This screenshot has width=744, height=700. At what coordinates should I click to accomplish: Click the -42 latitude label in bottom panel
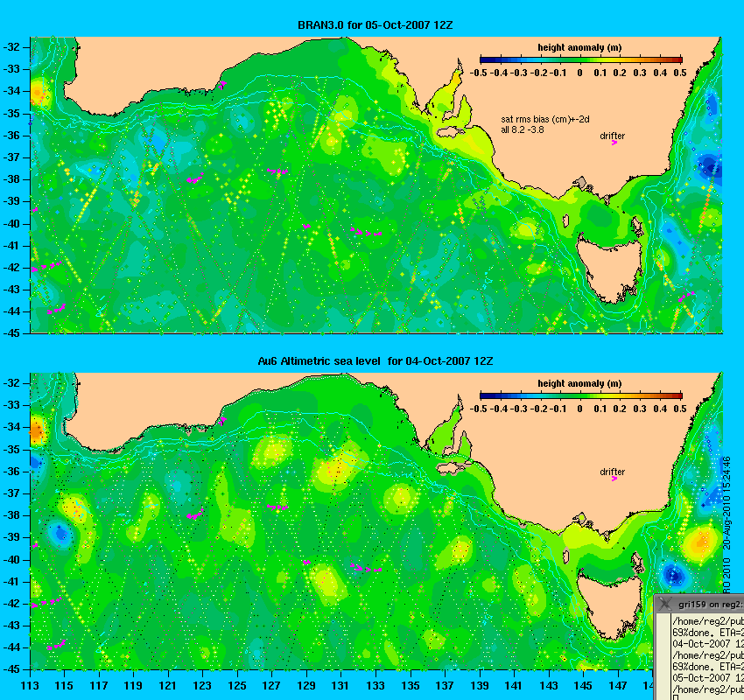tap(12, 603)
